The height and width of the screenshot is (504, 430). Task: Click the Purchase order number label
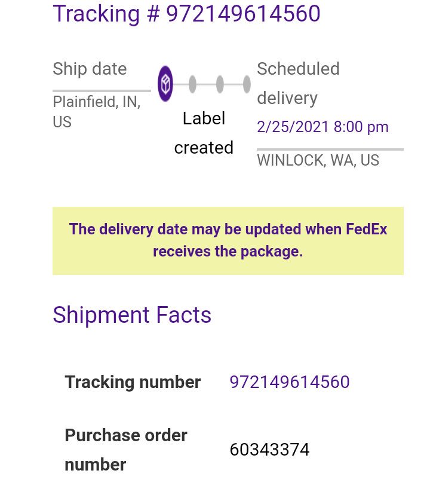pyautogui.click(x=125, y=450)
